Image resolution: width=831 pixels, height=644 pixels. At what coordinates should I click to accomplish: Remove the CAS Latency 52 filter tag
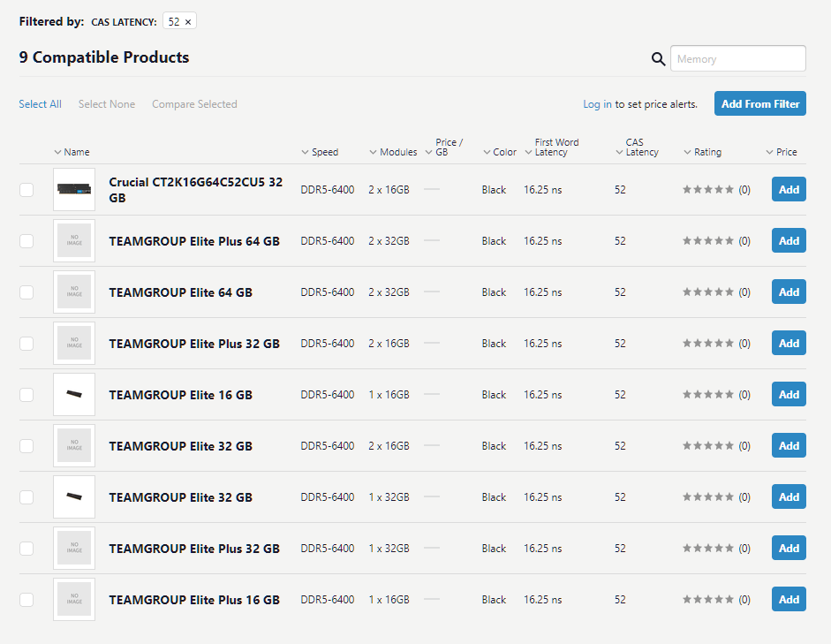coord(187,22)
